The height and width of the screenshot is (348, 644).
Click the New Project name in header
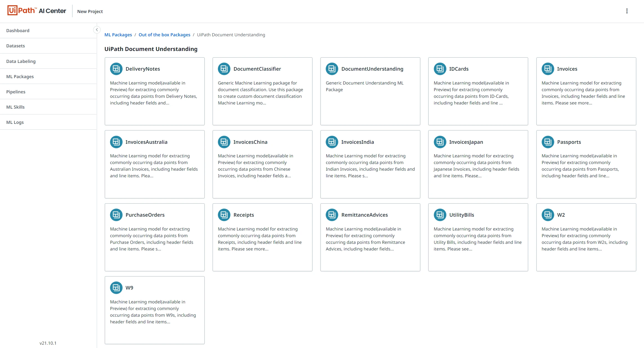(x=90, y=11)
